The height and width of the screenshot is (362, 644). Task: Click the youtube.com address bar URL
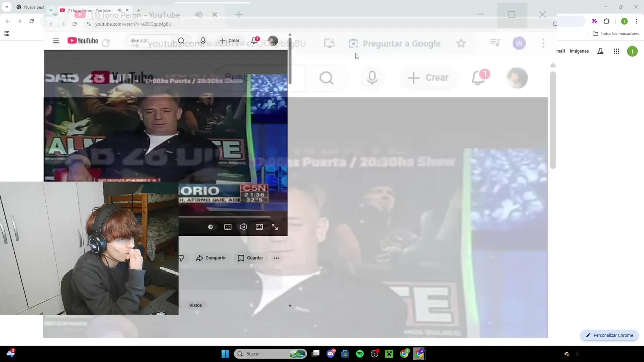(x=133, y=24)
